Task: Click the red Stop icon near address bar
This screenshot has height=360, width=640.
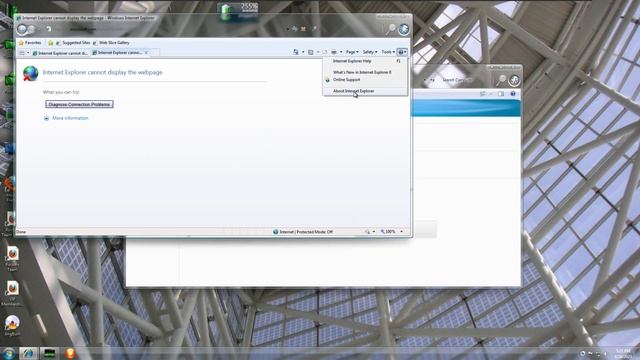Action: coord(303,29)
